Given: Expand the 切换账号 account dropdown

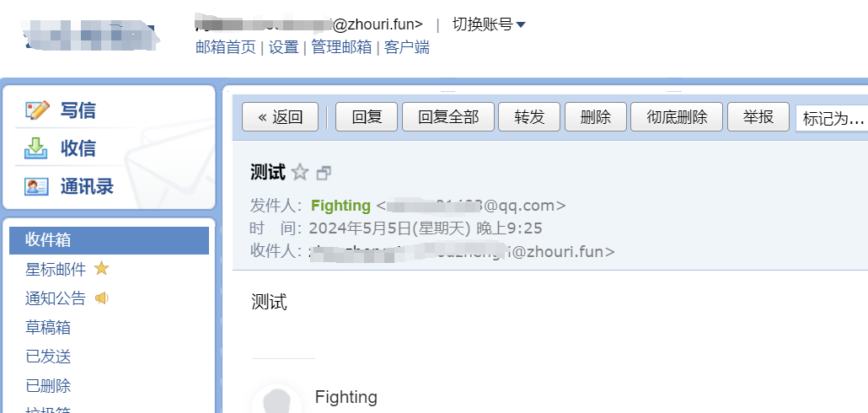Looking at the screenshot, I should click(x=489, y=24).
